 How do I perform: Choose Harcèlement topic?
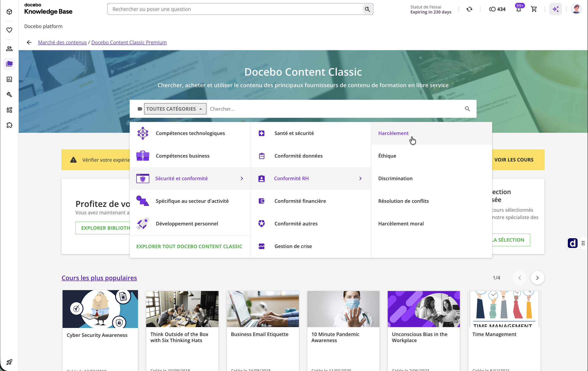click(x=431, y=133)
